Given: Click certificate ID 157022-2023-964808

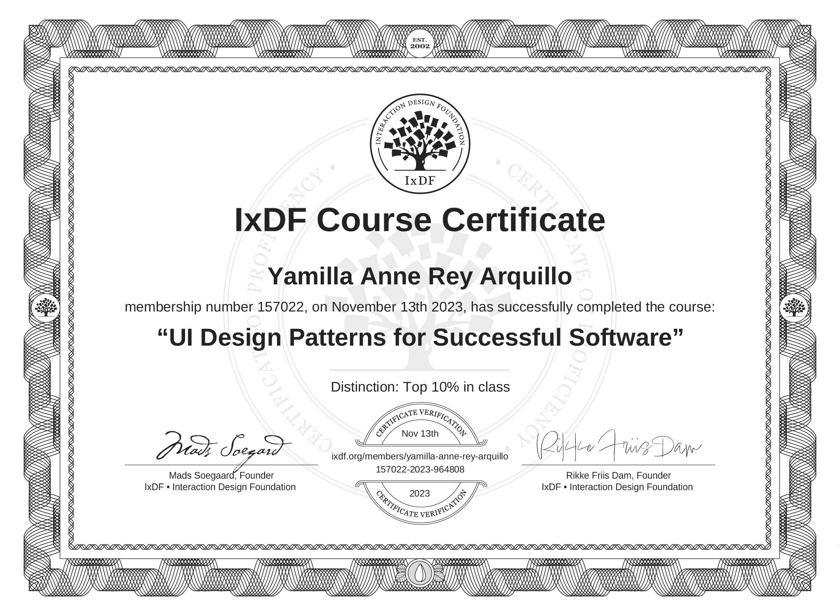Looking at the screenshot, I should (x=420, y=469).
